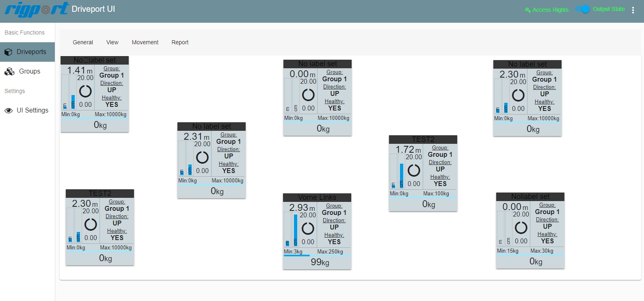Click the Driveports cube icon

[x=9, y=52]
